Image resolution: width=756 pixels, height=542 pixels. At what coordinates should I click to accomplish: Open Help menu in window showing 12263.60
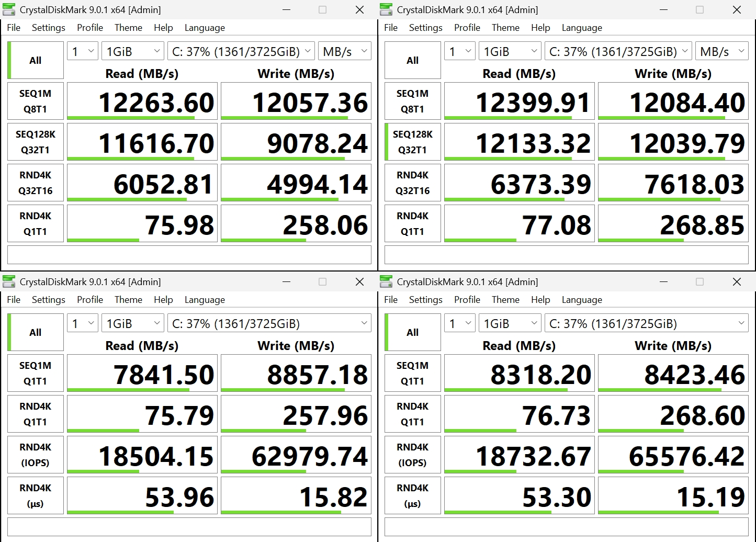coord(163,28)
